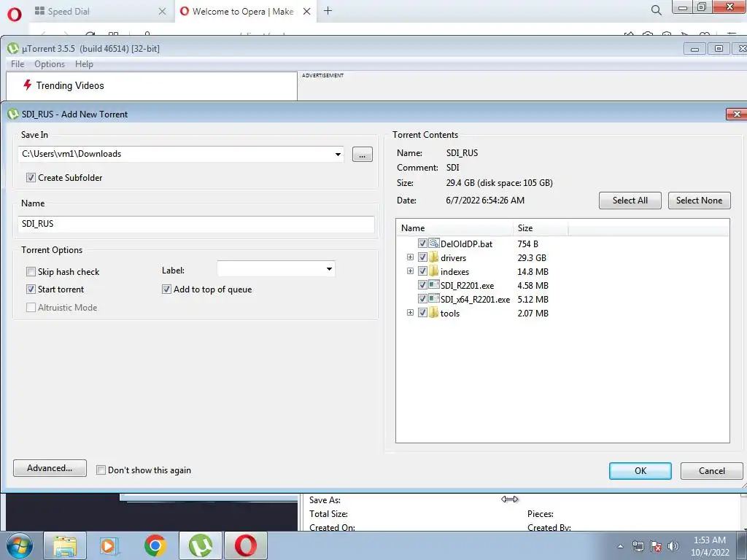Sort torrent contents by Name column

pyautogui.click(x=454, y=228)
